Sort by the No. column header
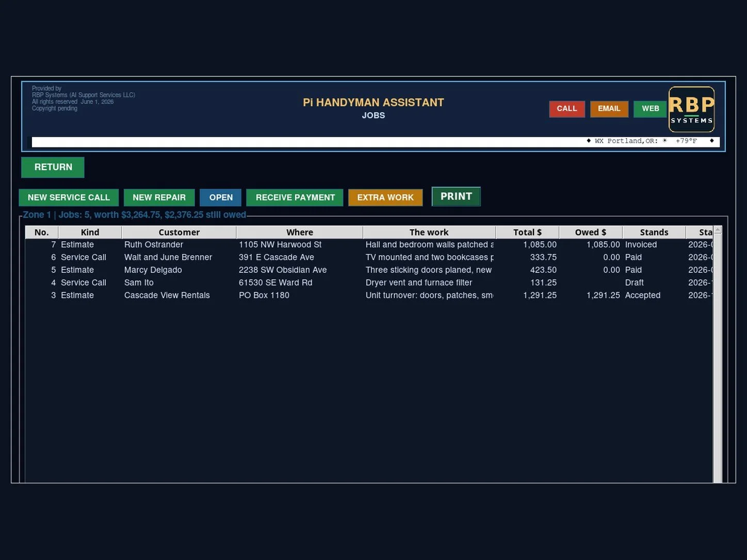This screenshot has width=747, height=560. coord(42,232)
